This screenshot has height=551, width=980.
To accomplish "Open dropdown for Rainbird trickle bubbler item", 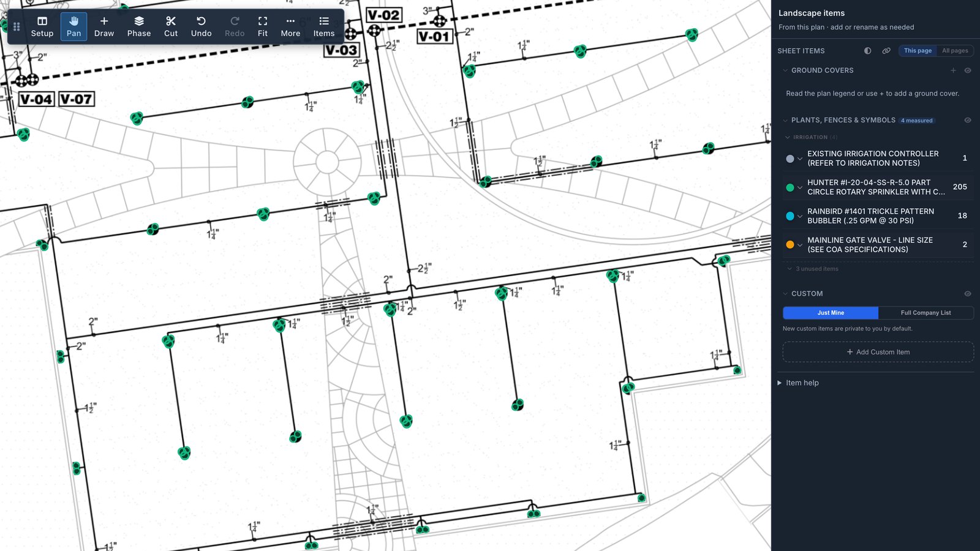I will pos(800,216).
